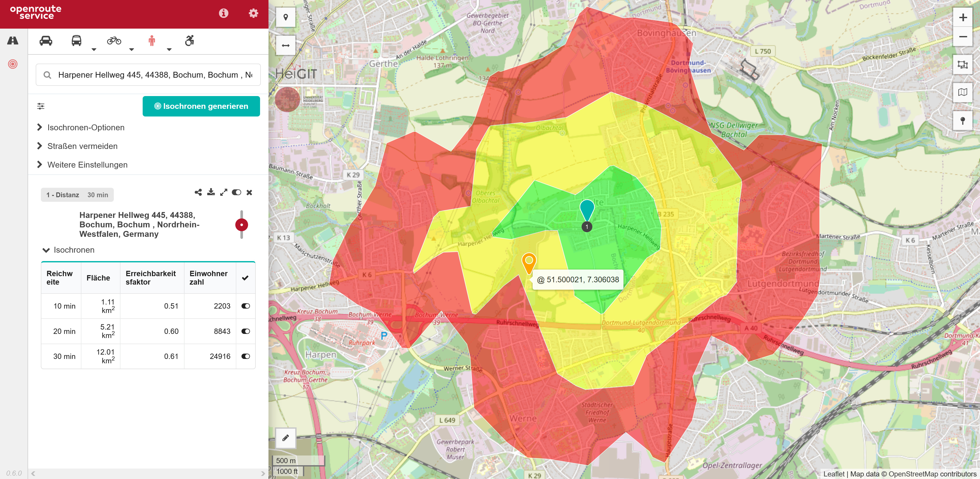Screen dimensions: 980x479
Task: Expand Straßen vermeiden section
Action: click(x=82, y=146)
